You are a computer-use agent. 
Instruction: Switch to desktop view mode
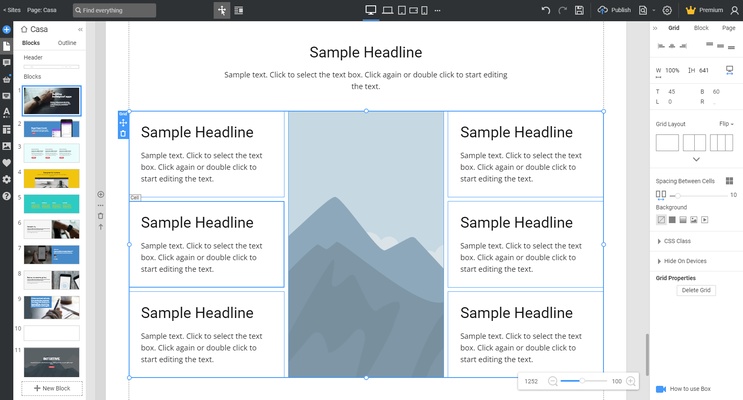(371, 10)
